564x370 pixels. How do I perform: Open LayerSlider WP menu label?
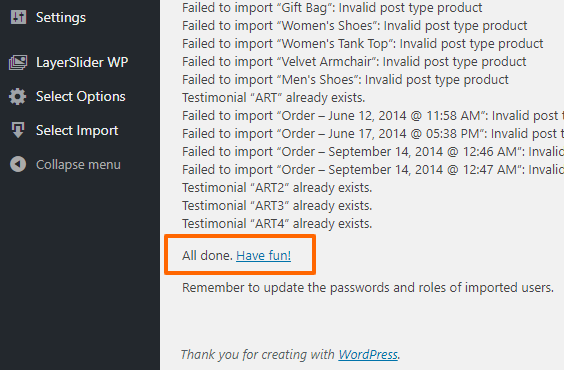pyautogui.click(x=82, y=62)
